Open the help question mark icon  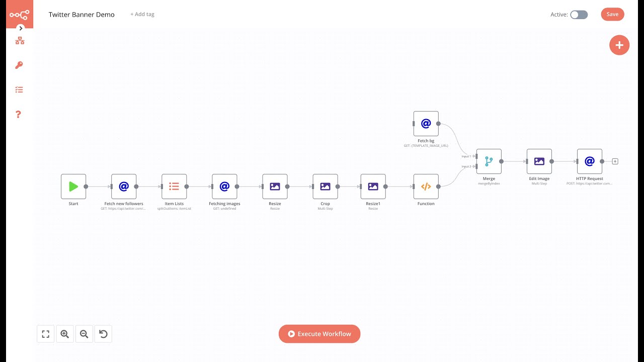(19, 114)
